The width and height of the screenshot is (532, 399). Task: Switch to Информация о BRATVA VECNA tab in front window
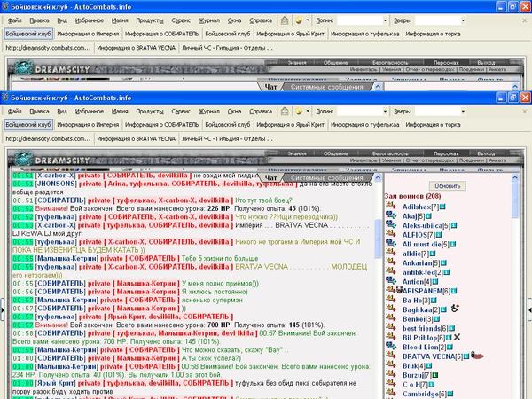(137, 139)
